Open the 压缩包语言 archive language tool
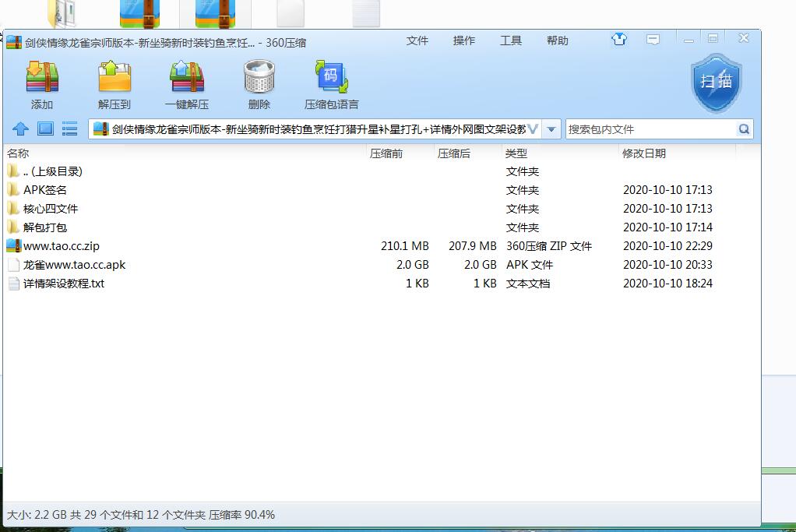The width and height of the screenshot is (796, 532). click(x=331, y=78)
